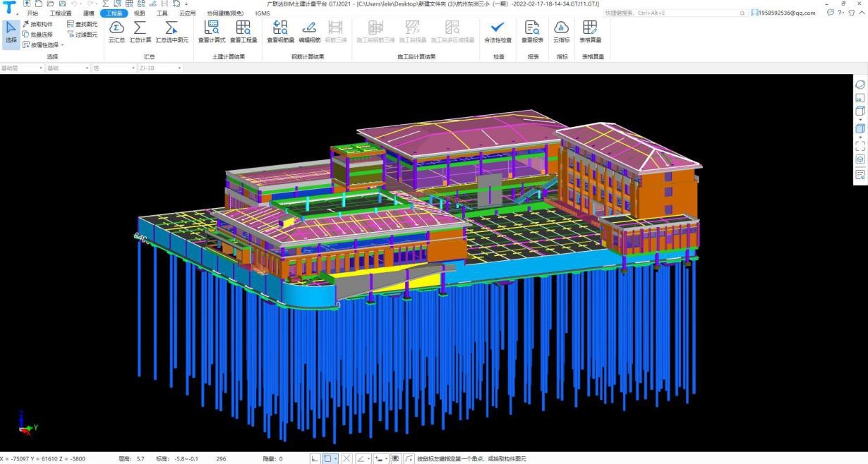Click the 云汇总 cloud summary icon

click(116, 31)
